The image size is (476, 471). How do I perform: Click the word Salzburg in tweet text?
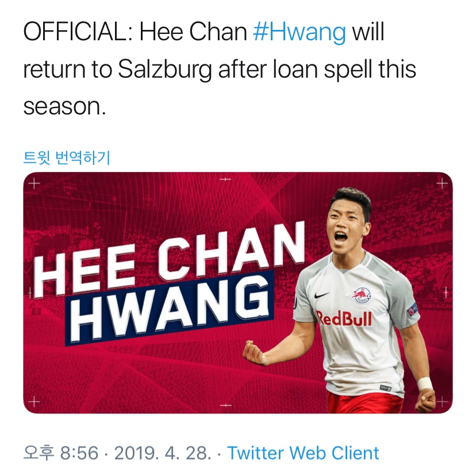(x=165, y=70)
